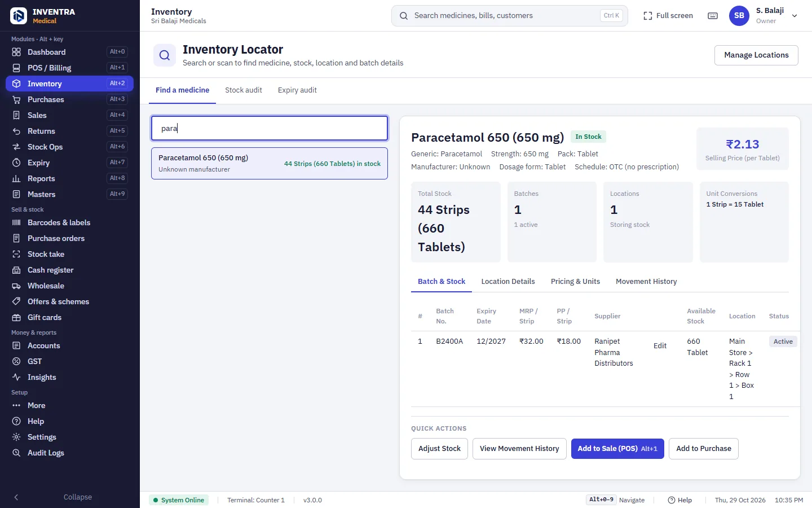Open the Masters ledger icon

pos(16,194)
